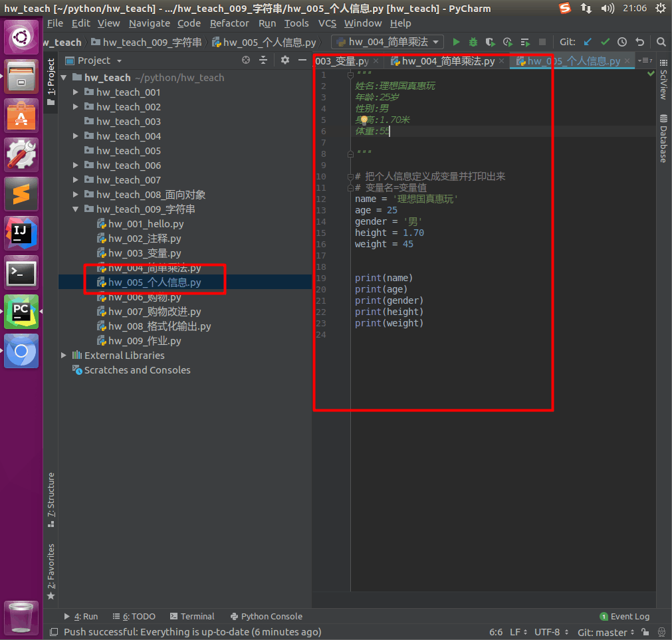Launch IntelliJ IDEA from the dock

[x=21, y=233]
